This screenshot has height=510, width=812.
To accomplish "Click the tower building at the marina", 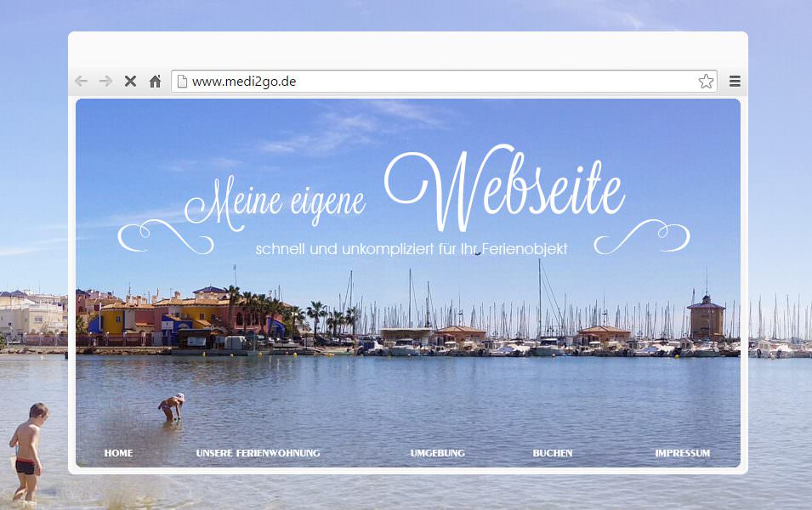I will [x=706, y=316].
